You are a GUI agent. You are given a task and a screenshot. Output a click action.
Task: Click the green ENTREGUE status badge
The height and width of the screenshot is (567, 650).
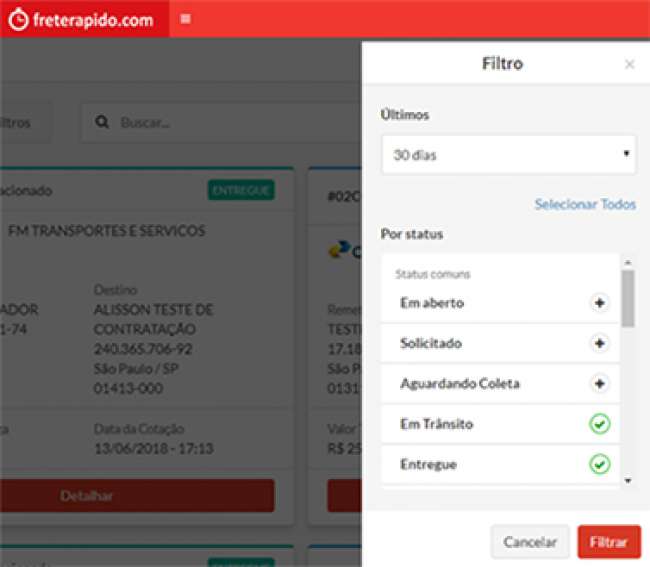(x=241, y=190)
